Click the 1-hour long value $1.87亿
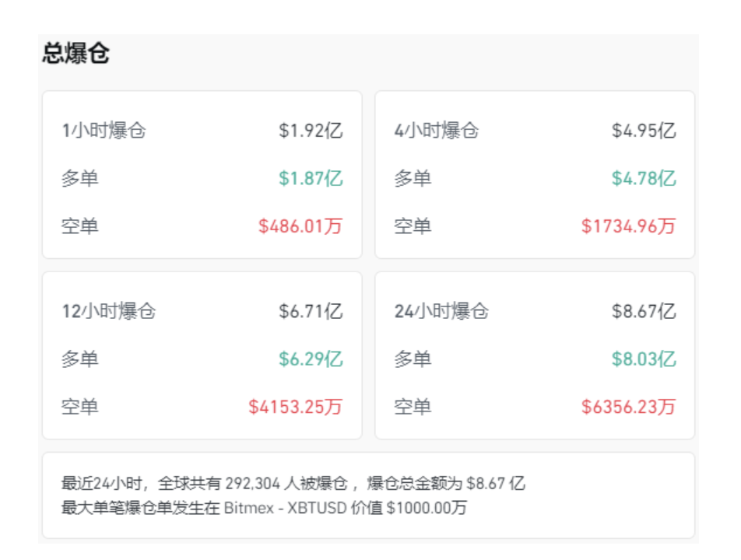This screenshot has width=741, height=560. (311, 178)
